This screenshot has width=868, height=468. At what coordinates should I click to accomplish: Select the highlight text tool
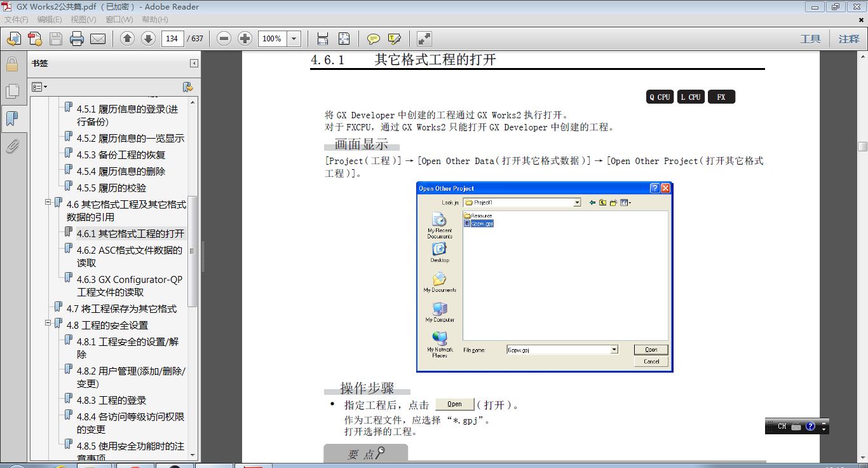tap(395, 39)
